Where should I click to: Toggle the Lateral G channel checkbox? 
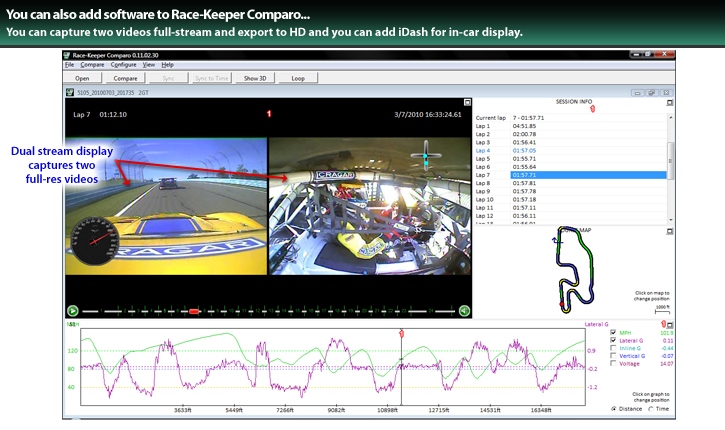[613, 341]
